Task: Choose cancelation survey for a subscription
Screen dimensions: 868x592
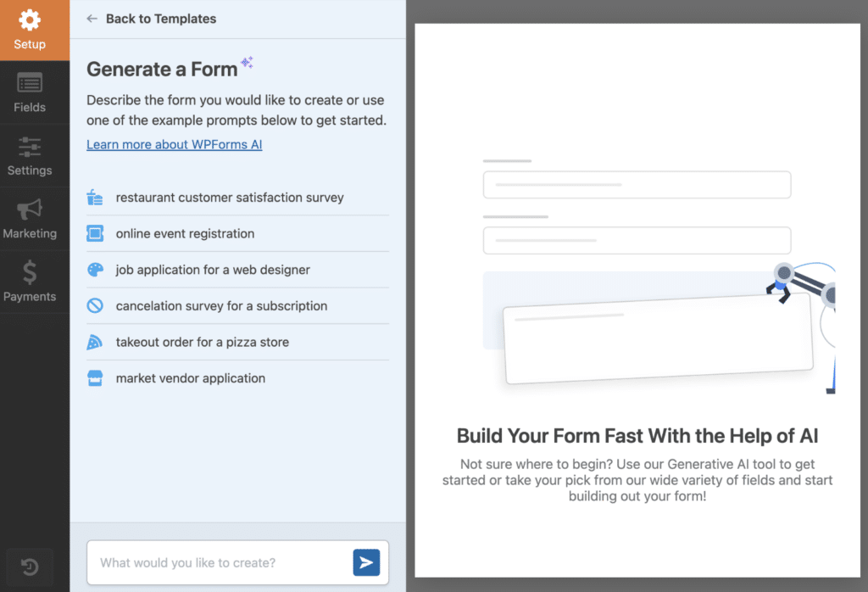Action: (x=238, y=305)
